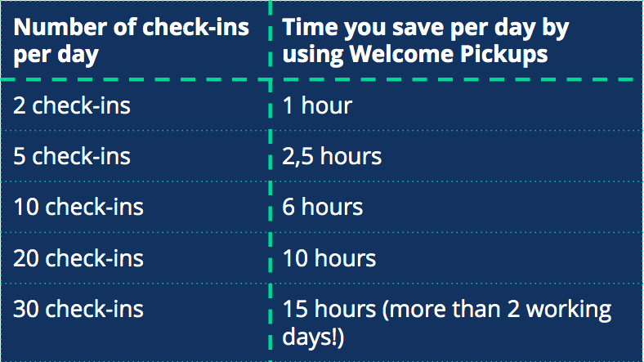Select the "2 check-ins" cell
Screen dimensions: 644x362
pos(72,105)
